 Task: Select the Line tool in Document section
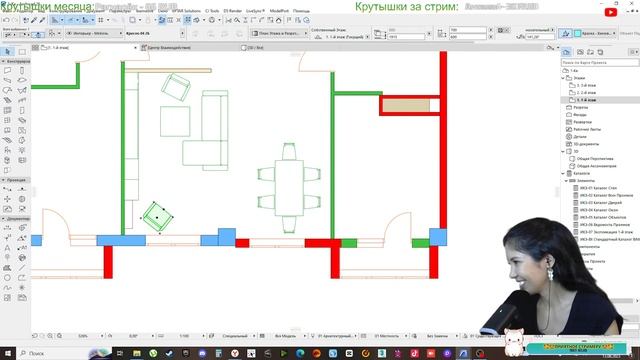(22, 268)
